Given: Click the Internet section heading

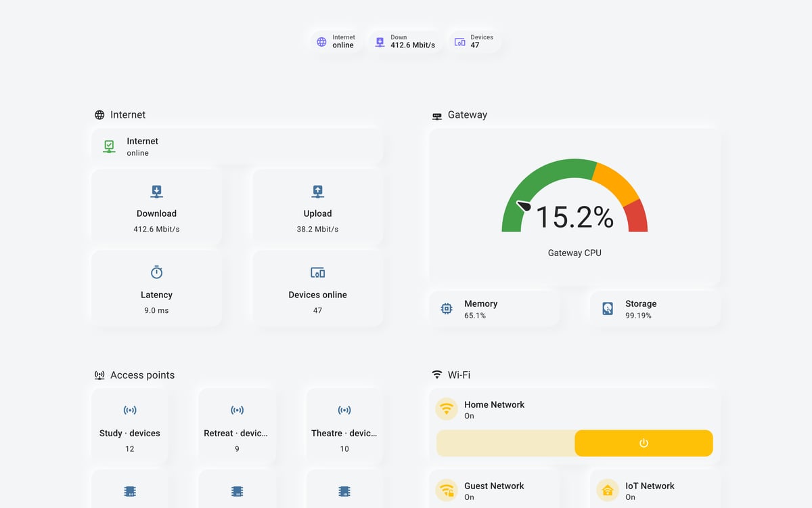Looking at the screenshot, I should coord(128,115).
